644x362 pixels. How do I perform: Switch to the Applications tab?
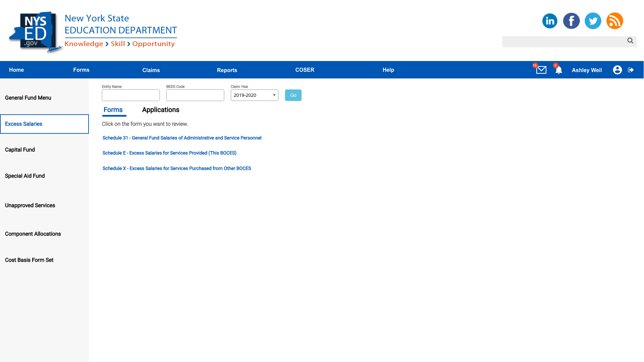[x=161, y=110]
